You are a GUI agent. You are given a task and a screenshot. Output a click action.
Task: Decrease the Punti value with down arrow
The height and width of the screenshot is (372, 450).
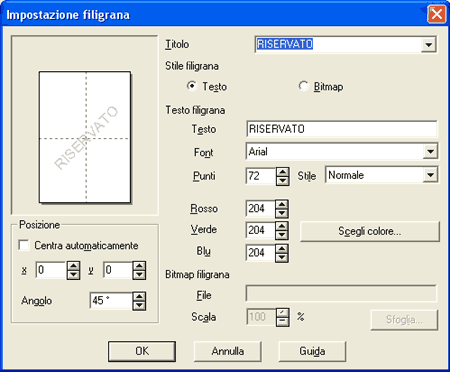[283, 181]
